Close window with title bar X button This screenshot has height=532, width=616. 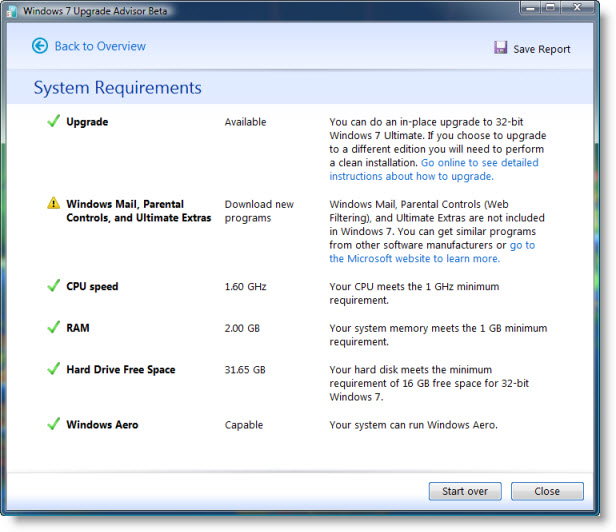[x=577, y=7]
